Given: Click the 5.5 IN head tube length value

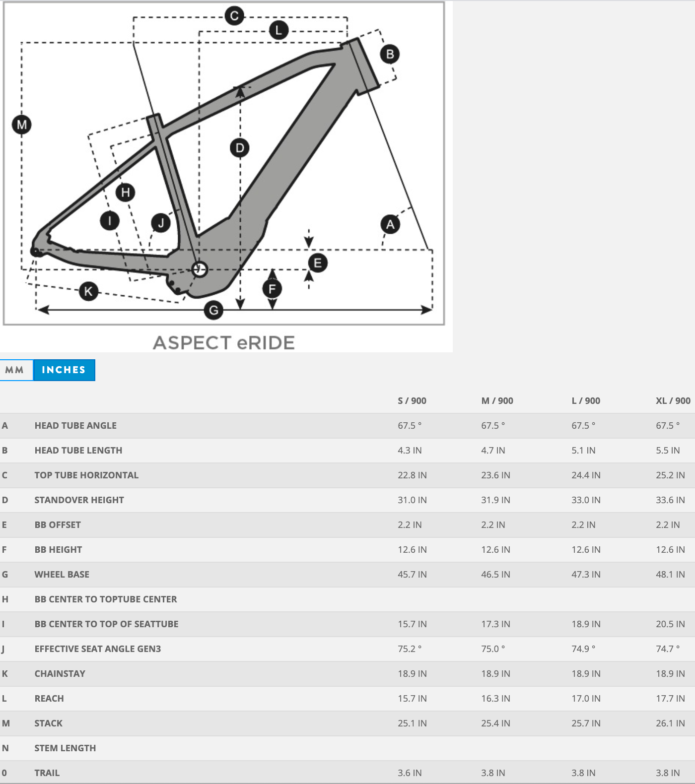Looking at the screenshot, I should tap(668, 451).
